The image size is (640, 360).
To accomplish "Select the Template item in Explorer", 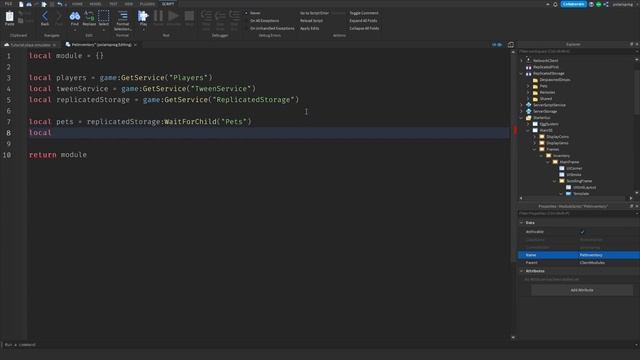I will pos(581,194).
